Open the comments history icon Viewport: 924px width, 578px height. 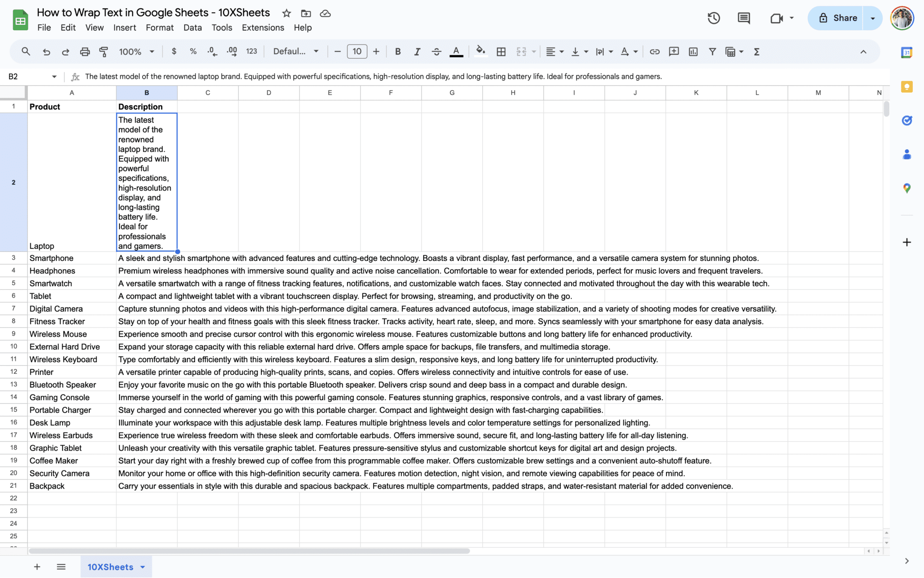[x=744, y=18]
